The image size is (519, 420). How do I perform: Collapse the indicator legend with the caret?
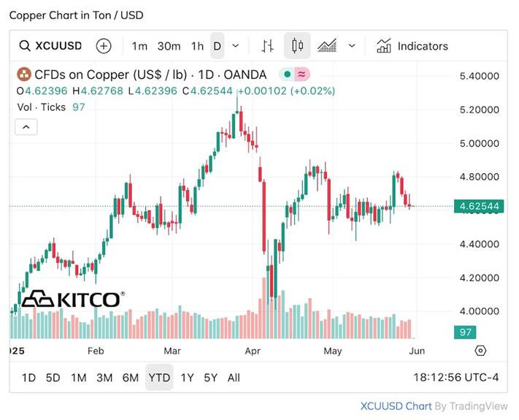pos(26,127)
